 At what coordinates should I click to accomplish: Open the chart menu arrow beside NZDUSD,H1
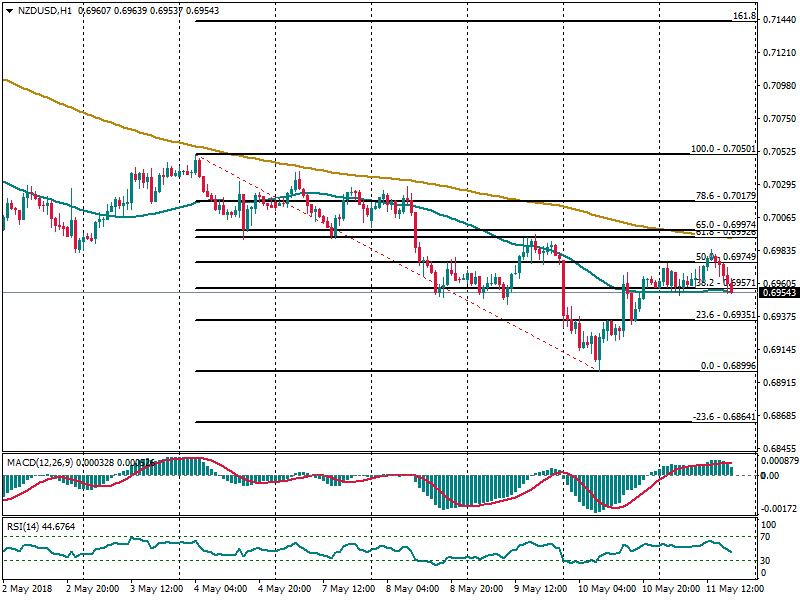[7, 10]
